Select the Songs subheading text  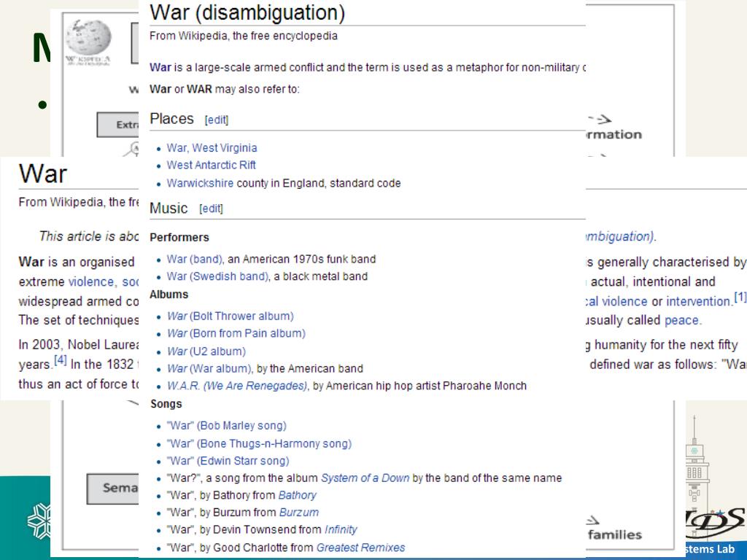click(x=166, y=404)
